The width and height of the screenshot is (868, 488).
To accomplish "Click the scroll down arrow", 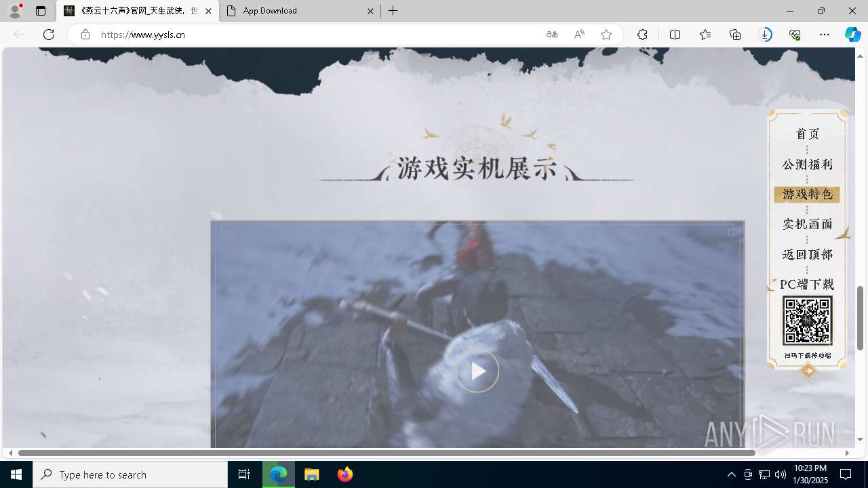I will 860,439.
